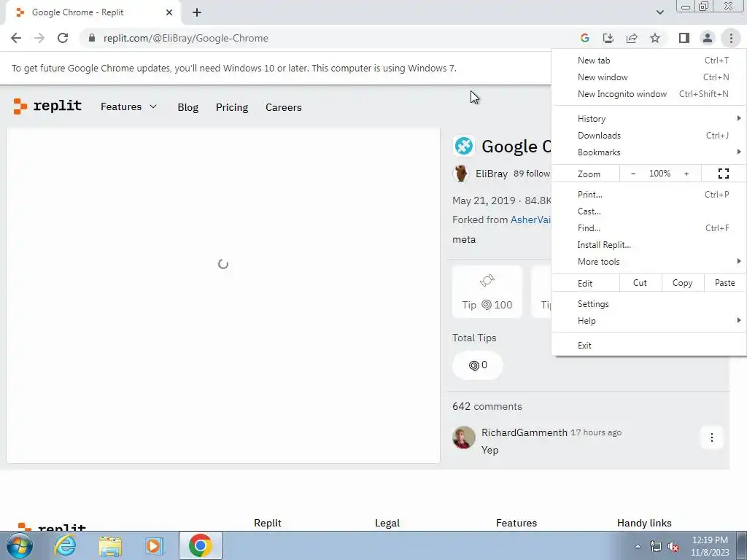Viewport: 747px width, 560px height.
Task: Increase zoom with plus button
Action: [x=686, y=174]
